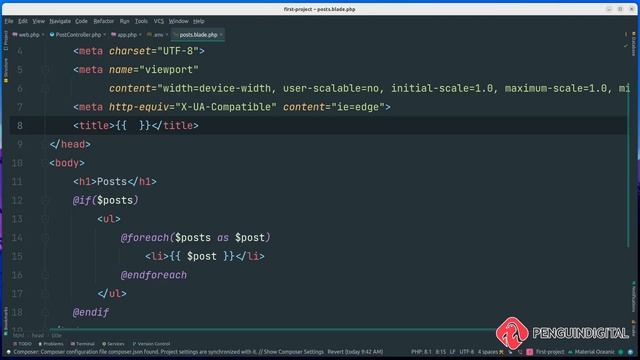
Task: Collapse the meta viewport fold on line 5
Action: point(45,70)
